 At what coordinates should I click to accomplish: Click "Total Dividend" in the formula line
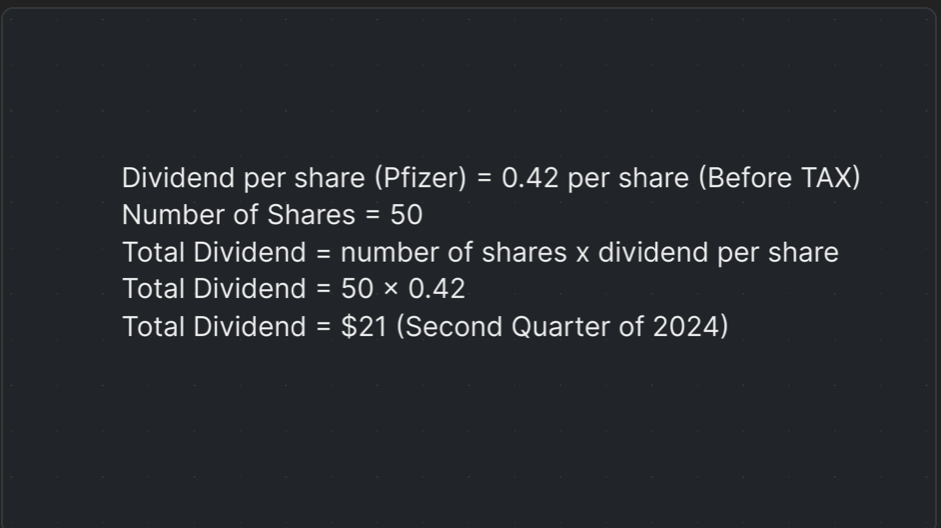[x=213, y=252]
